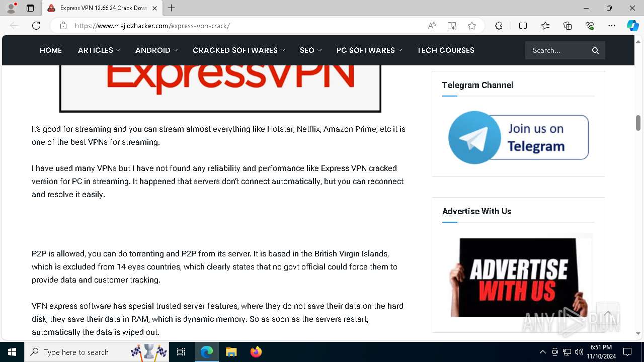Expand the CRACKED SOFTWARES dropdown menu
Screen dimensions: 644x362
coord(238,50)
